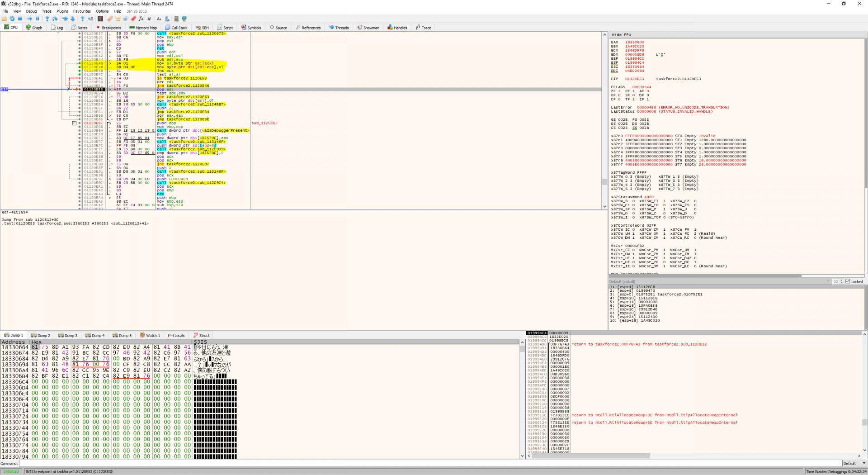Open the Trace menu
Screen dimensions: 868x475
coord(47,11)
